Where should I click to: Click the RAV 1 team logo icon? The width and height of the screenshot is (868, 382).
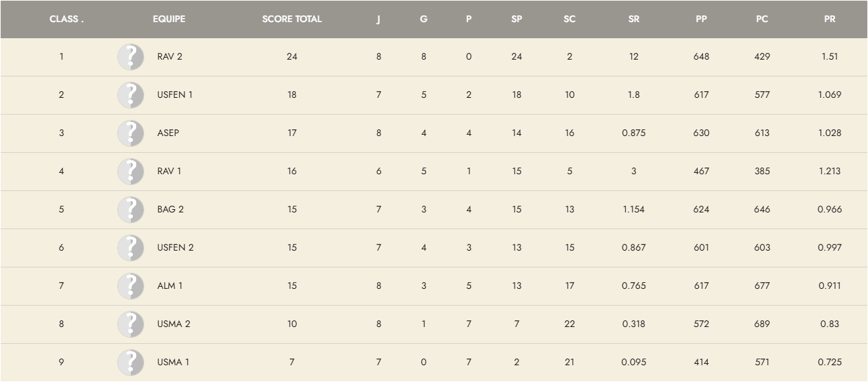(x=131, y=172)
